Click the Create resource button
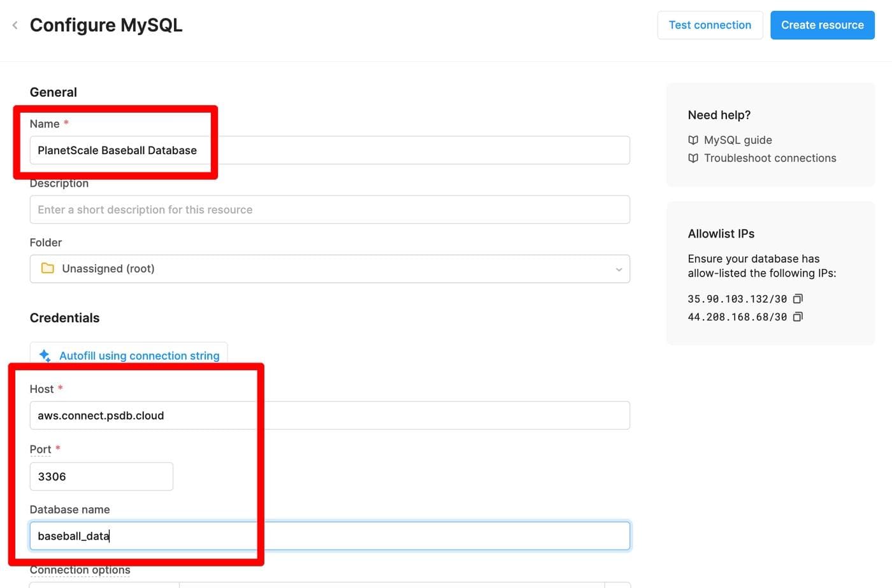Image resolution: width=892 pixels, height=588 pixels. (822, 25)
